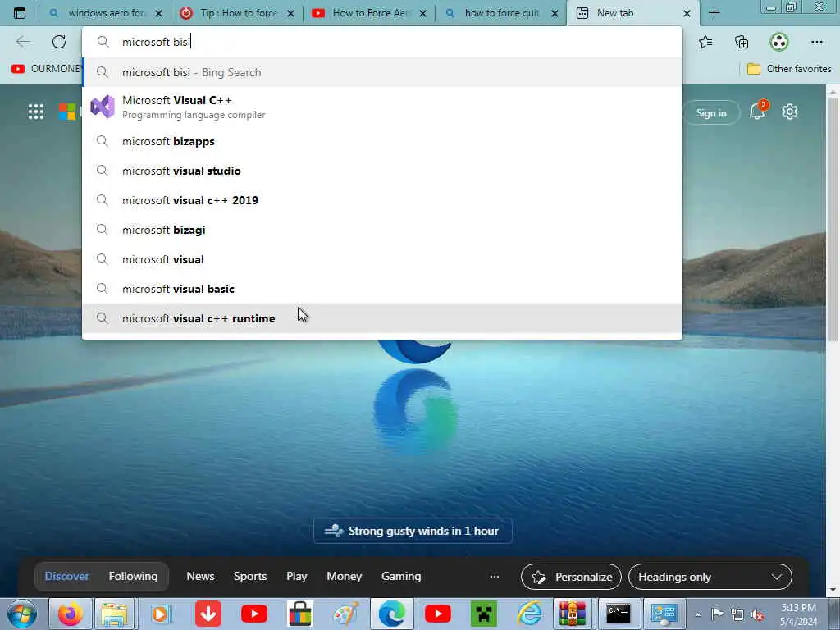Click the soccer ball profile icon
This screenshot has width=840, height=630.
pyautogui.click(x=779, y=42)
